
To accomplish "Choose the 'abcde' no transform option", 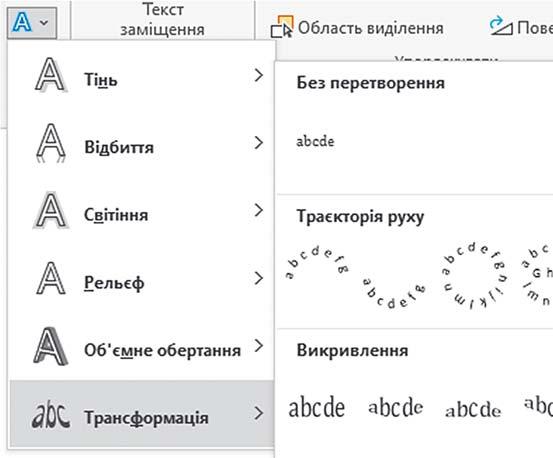I will tap(315, 141).
